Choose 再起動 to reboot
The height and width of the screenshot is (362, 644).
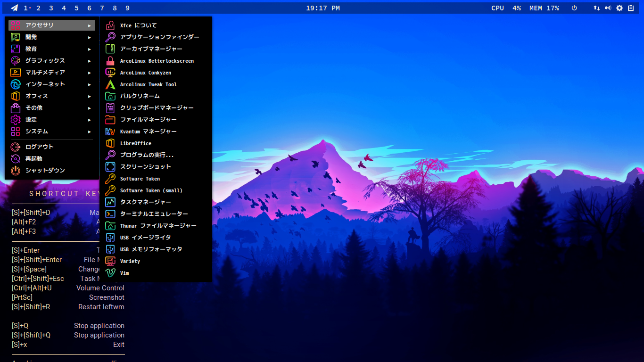(52, 159)
